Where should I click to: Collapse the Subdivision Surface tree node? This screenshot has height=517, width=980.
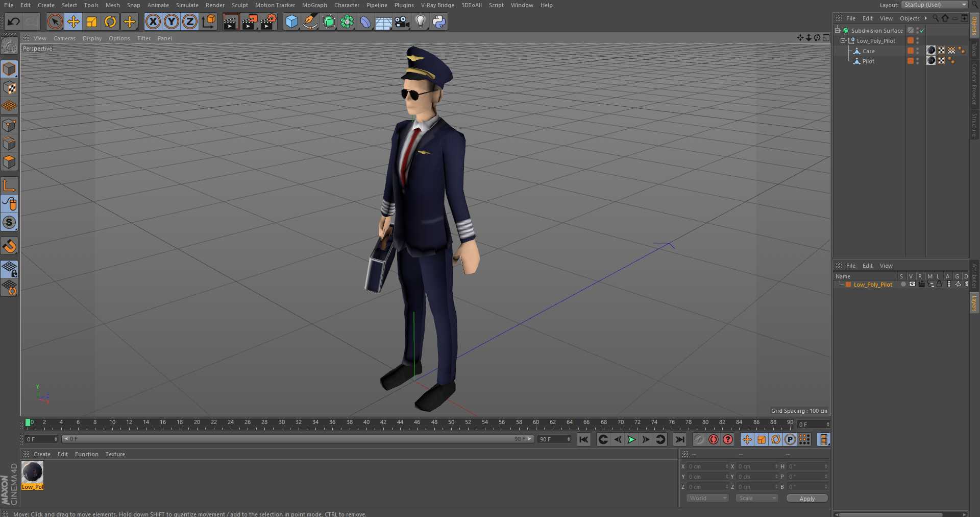(x=838, y=30)
